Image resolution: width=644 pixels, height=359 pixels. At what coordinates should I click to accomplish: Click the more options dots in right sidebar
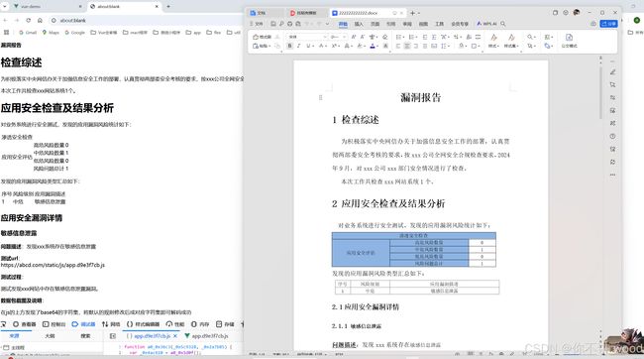[x=612, y=175]
